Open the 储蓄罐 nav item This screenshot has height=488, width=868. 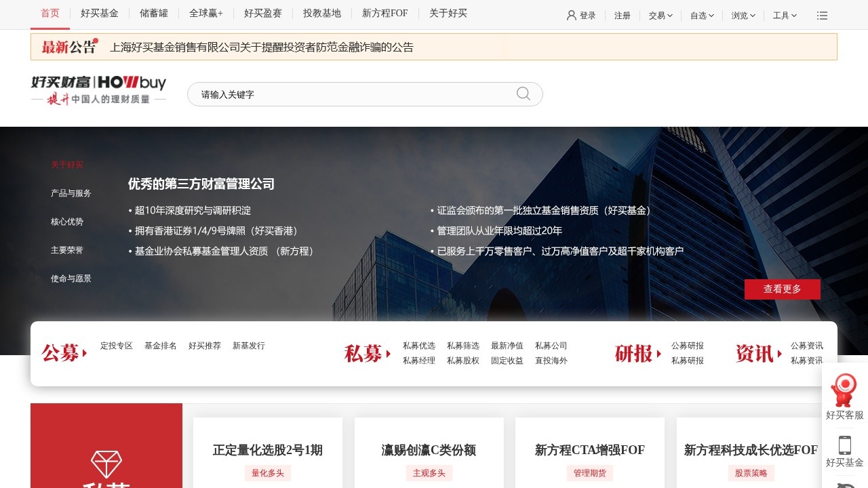point(154,14)
